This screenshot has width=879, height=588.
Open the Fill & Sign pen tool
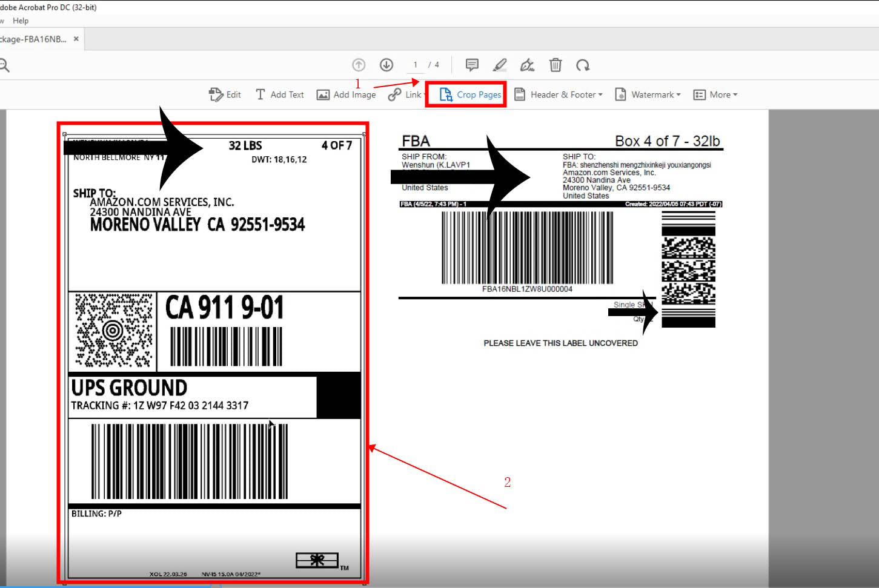[x=526, y=65]
